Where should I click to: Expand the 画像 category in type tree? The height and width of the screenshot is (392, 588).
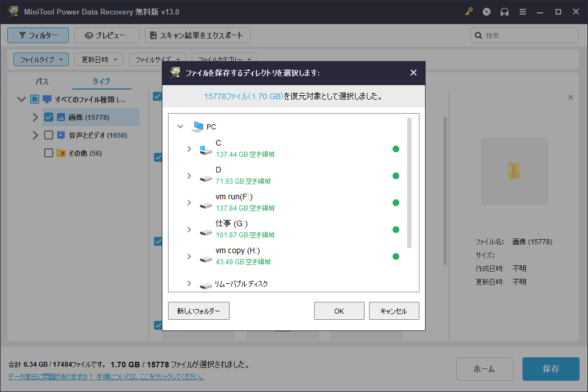(x=35, y=117)
